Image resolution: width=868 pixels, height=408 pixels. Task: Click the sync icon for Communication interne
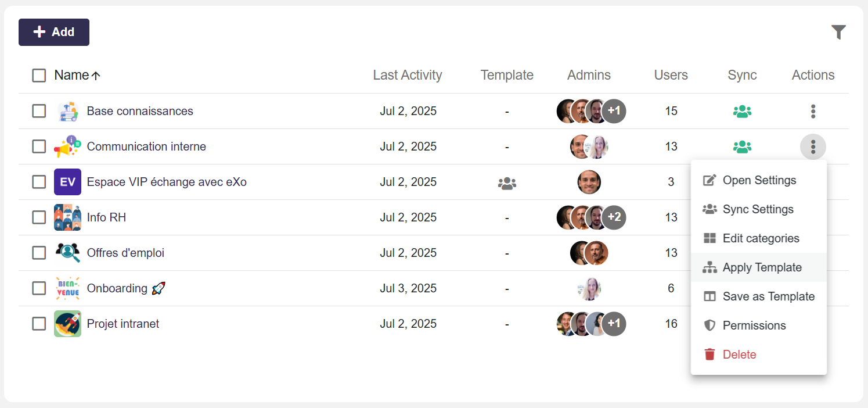click(x=742, y=146)
